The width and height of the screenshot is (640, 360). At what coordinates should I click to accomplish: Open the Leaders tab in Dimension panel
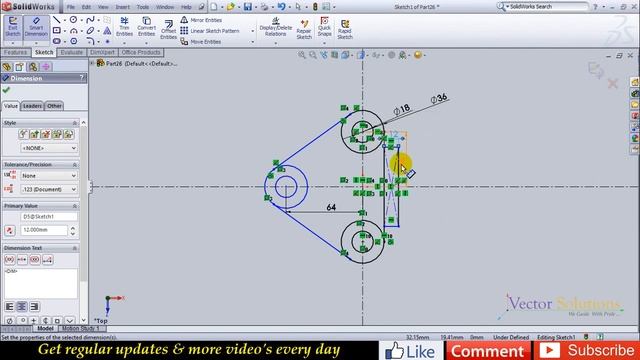point(32,106)
